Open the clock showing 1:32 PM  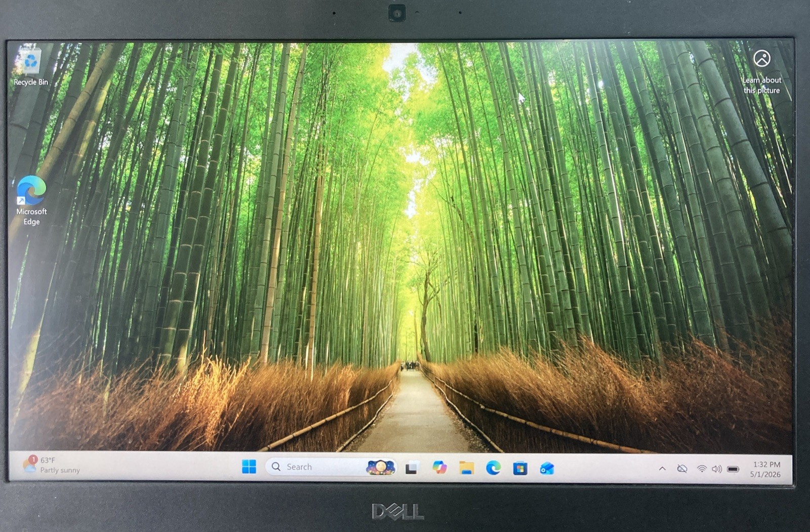click(x=766, y=469)
